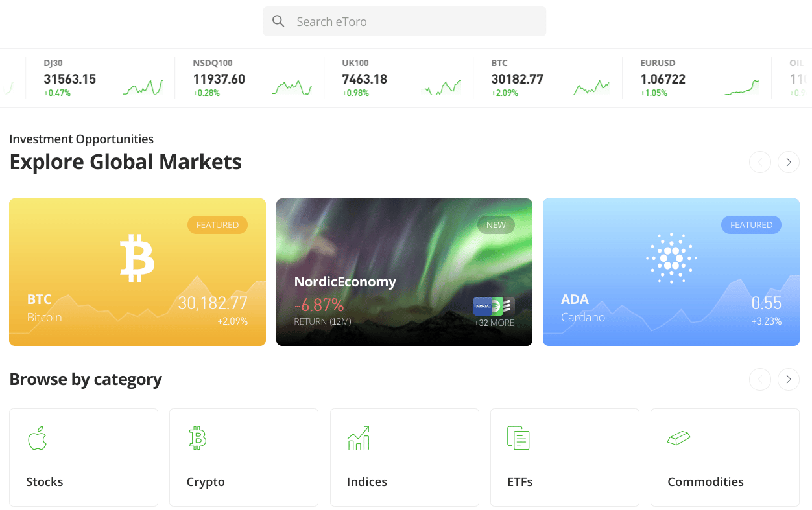Click the Indices chart icon

(359, 438)
